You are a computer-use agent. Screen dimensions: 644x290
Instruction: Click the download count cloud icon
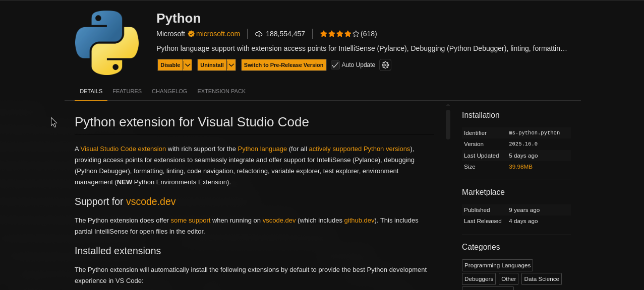259,34
